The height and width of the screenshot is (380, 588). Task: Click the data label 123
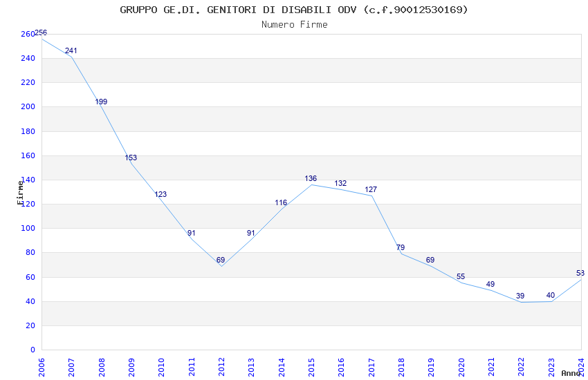[160, 194]
